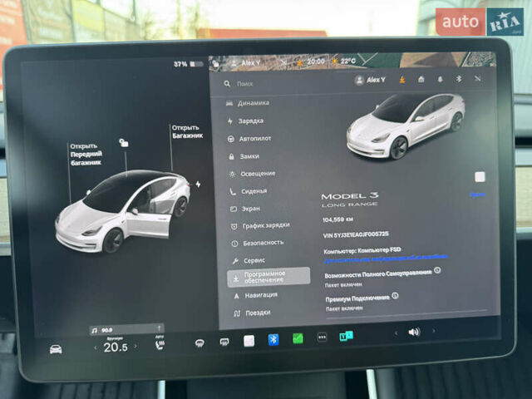Tap the volume speaker icon
Viewport: 532px width, 399px height.
tap(414, 332)
